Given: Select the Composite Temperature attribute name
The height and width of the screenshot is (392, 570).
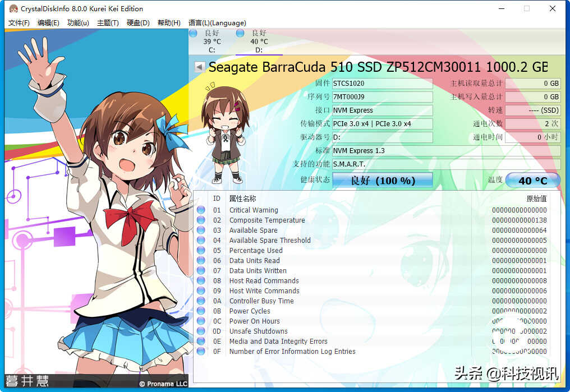Looking at the screenshot, I should click(x=267, y=220).
